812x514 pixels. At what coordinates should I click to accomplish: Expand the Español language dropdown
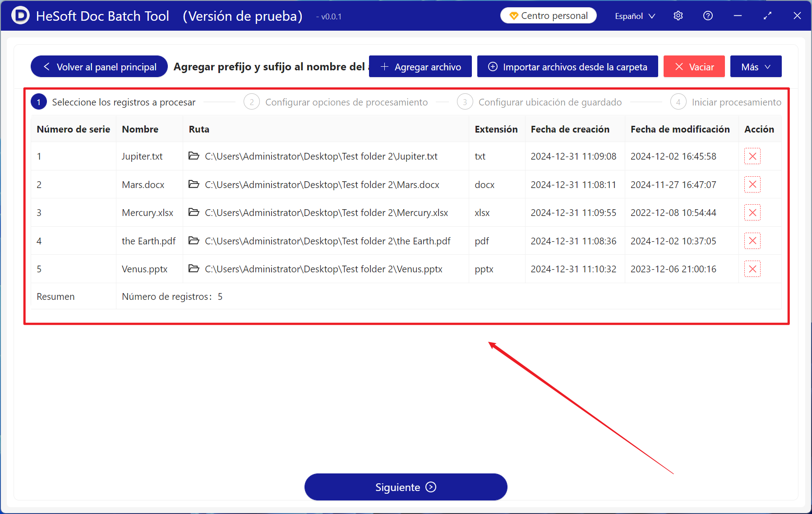pyautogui.click(x=635, y=16)
